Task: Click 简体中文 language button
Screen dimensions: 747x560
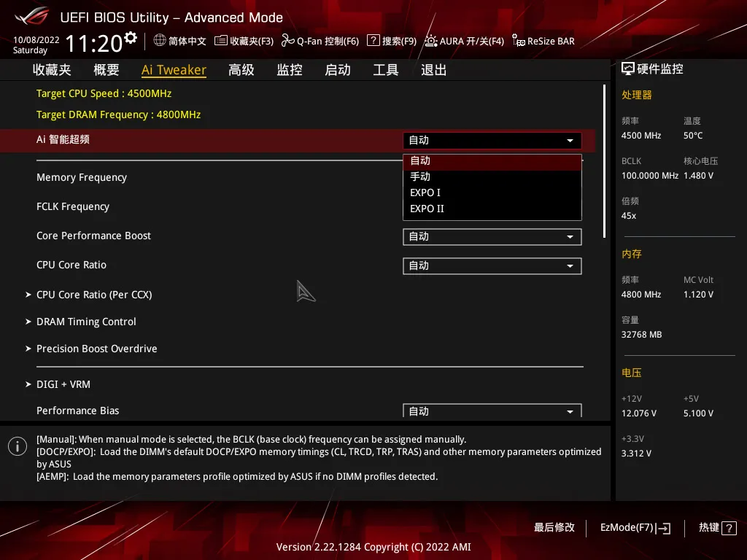Action: 180,41
